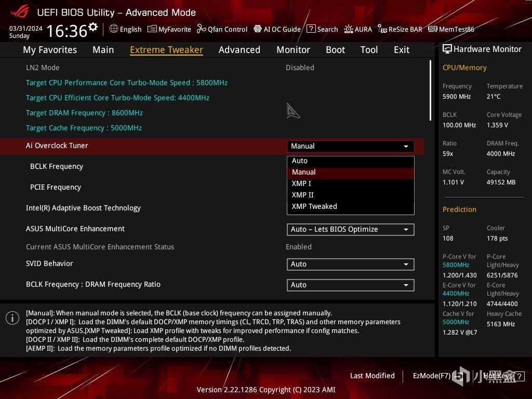Viewport: 532px width, 399px height.
Task: Click the settings list scrollbar
Action: pyautogui.click(x=430, y=90)
